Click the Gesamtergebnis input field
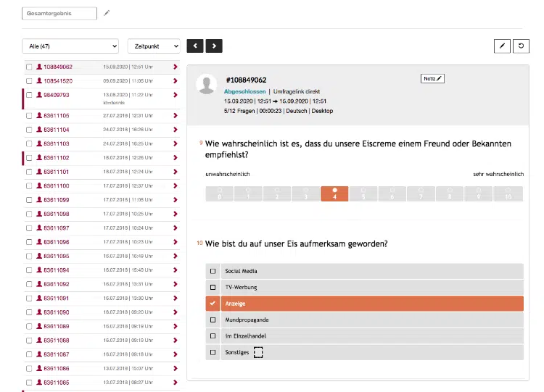The image size is (544, 392). coord(59,13)
